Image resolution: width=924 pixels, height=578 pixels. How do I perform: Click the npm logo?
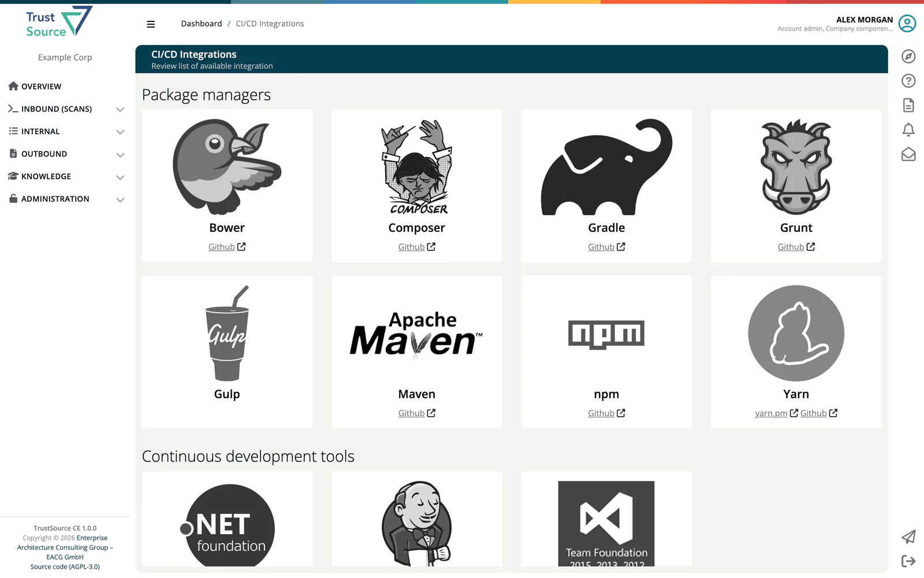[x=606, y=335]
